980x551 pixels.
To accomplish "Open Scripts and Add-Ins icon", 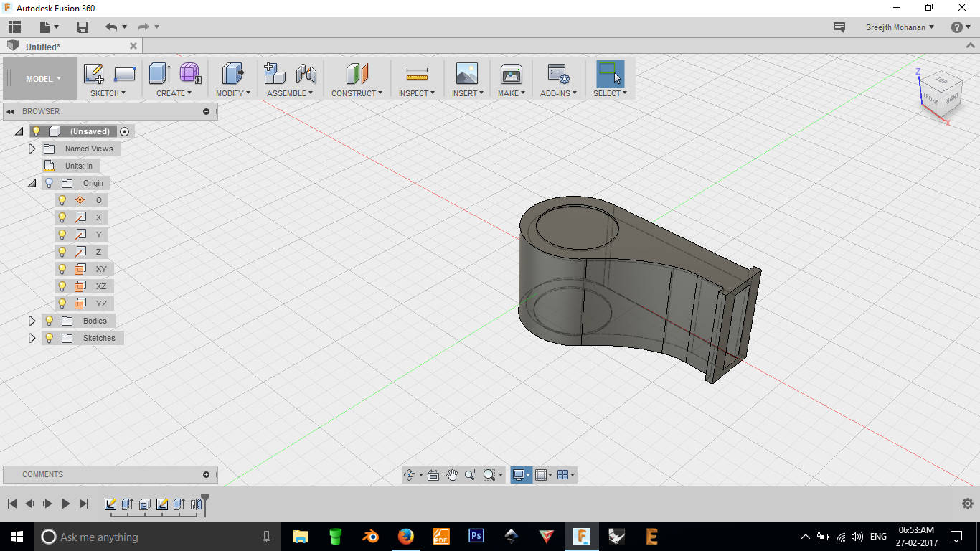I will coord(558,73).
